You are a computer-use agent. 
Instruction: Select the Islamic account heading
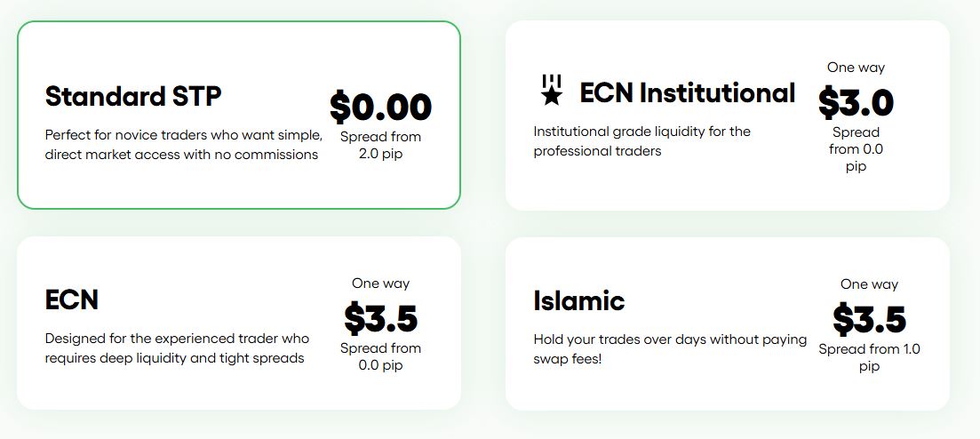(x=579, y=300)
